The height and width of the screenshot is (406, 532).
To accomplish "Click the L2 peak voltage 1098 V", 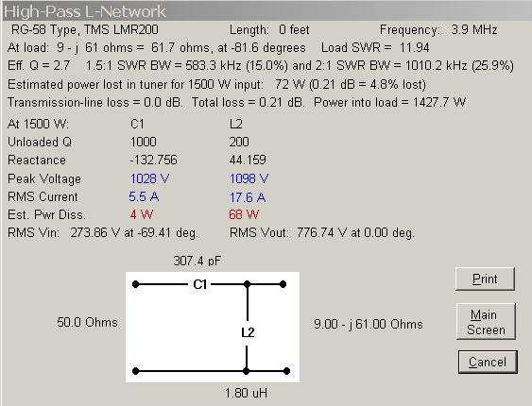I will pos(249,178).
